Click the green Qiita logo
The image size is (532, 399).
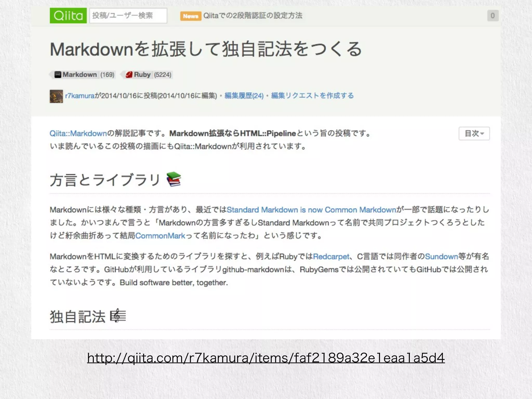point(68,16)
